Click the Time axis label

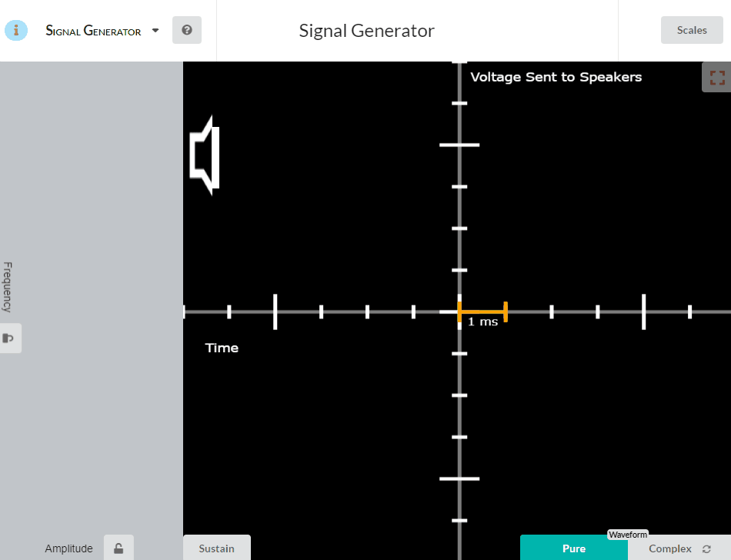(x=222, y=348)
